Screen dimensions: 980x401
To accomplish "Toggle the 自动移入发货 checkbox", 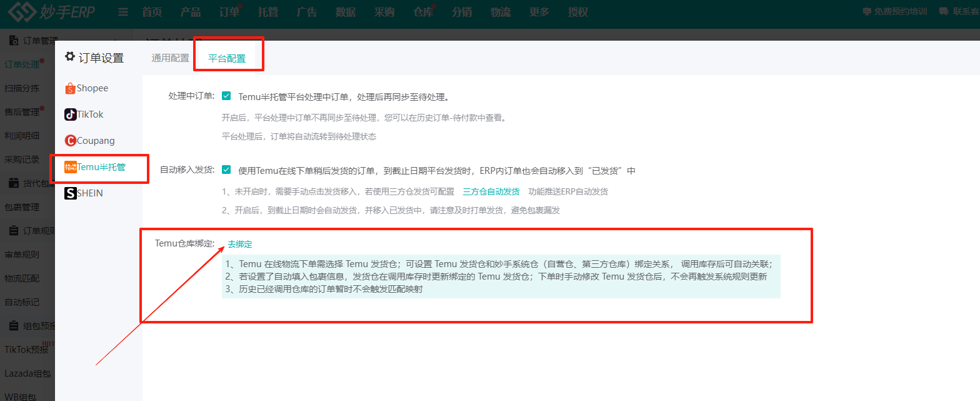I will coord(226,170).
